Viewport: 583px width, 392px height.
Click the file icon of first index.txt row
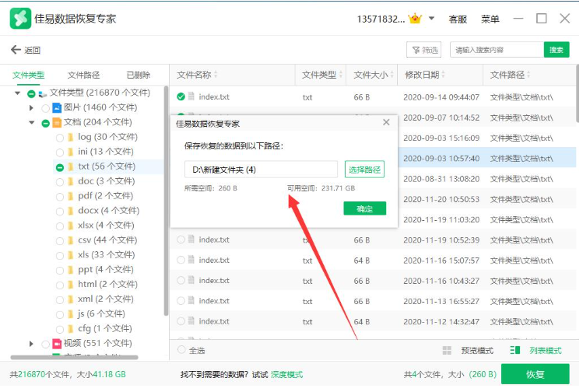(x=191, y=96)
